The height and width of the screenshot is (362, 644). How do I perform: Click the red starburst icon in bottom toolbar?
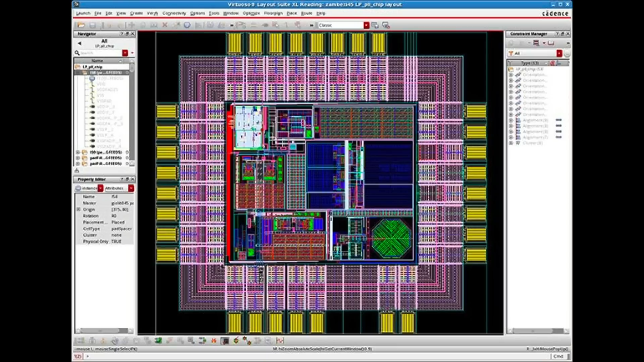214,341
